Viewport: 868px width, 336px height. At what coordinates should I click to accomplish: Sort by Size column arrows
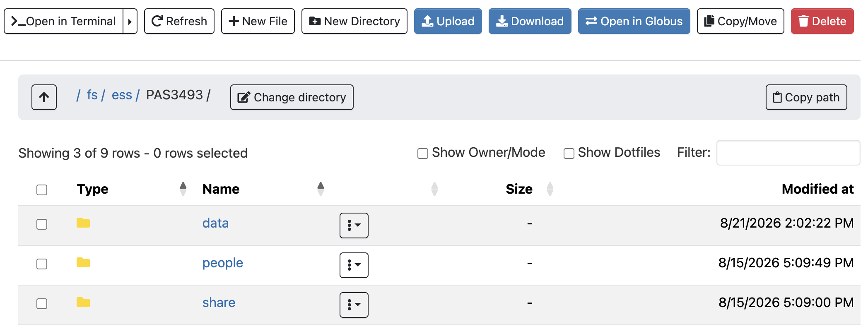[550, 189]
